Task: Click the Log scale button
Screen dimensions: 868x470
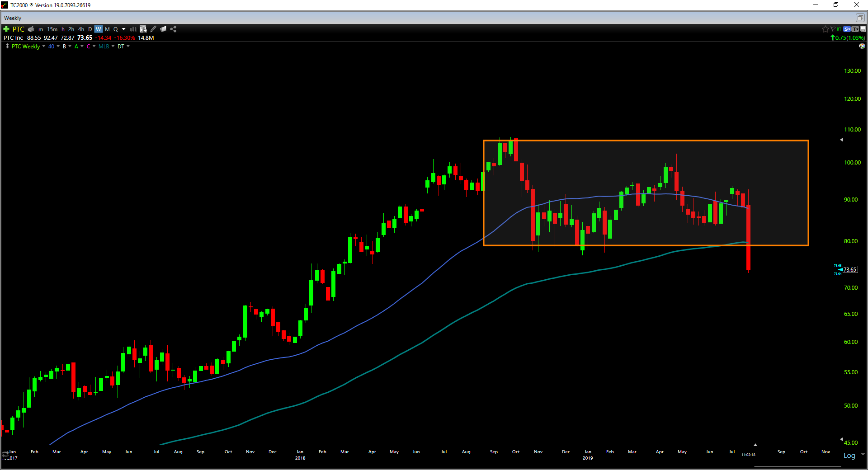Action: tap(849, 456)
